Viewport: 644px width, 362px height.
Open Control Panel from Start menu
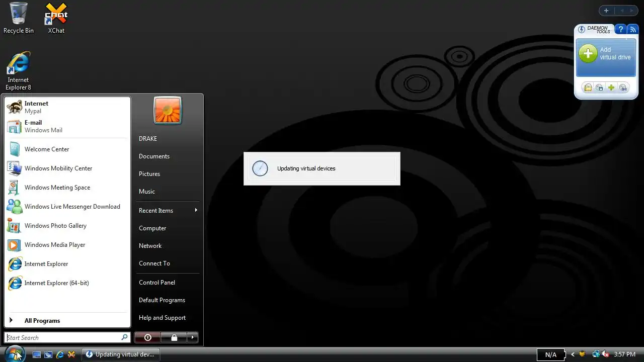pyautogui.click(x=168, y=283)
